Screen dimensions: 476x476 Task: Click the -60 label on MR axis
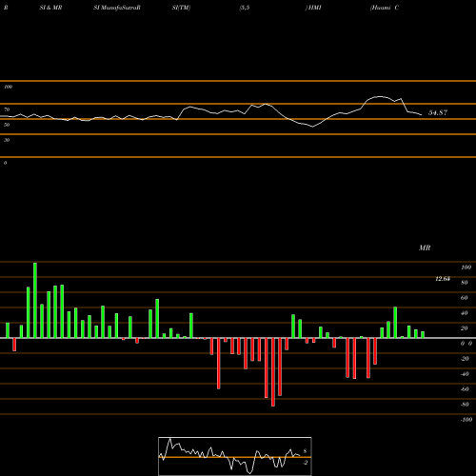coord(465,389)
